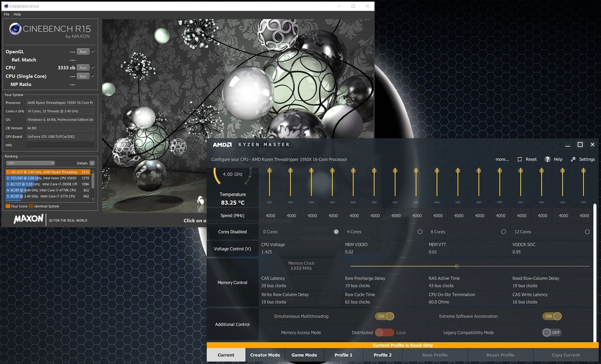
Task: Click the Your Score orange legend square
Action: tap(8, 206)
